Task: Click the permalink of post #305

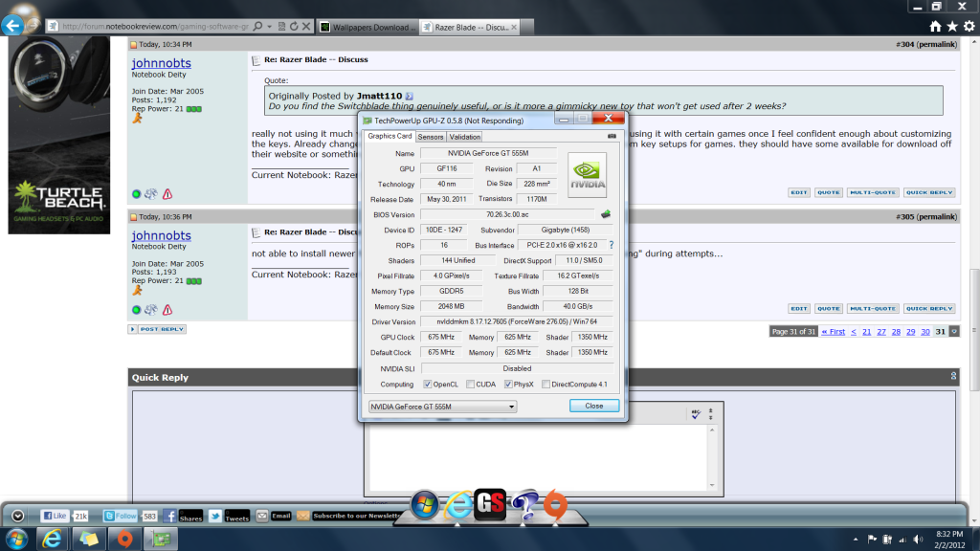Action: (937, 217)
